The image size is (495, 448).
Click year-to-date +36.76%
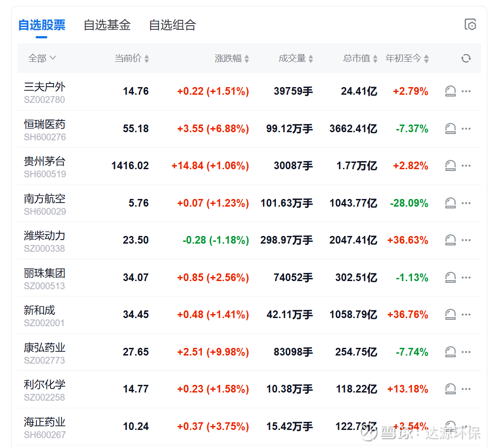(x=408, y=314)
